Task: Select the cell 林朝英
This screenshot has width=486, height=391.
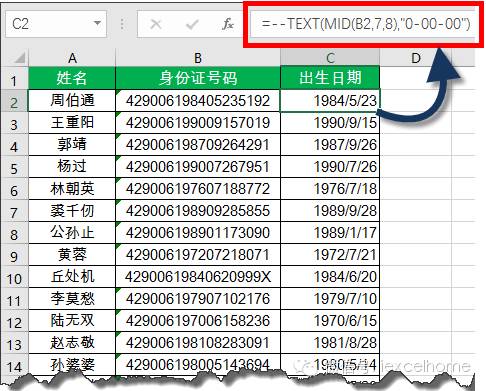Action: (x=72, y=189)
